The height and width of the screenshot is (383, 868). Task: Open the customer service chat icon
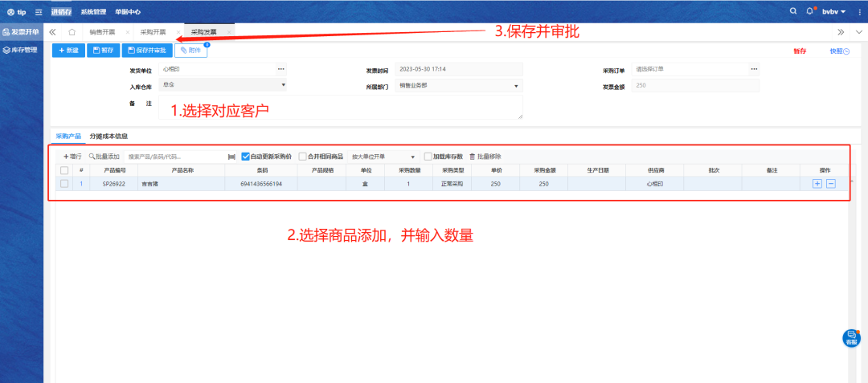point(851,338)
